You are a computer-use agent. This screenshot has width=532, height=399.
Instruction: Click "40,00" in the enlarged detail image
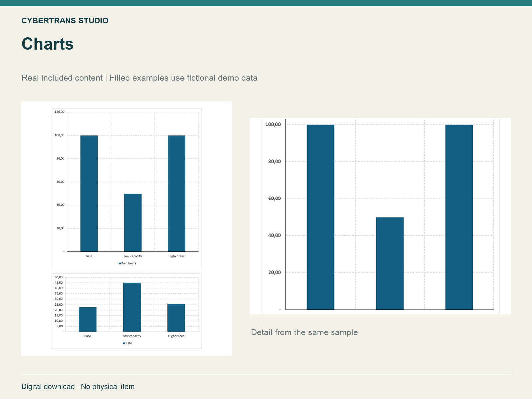(x=274, y=235)
